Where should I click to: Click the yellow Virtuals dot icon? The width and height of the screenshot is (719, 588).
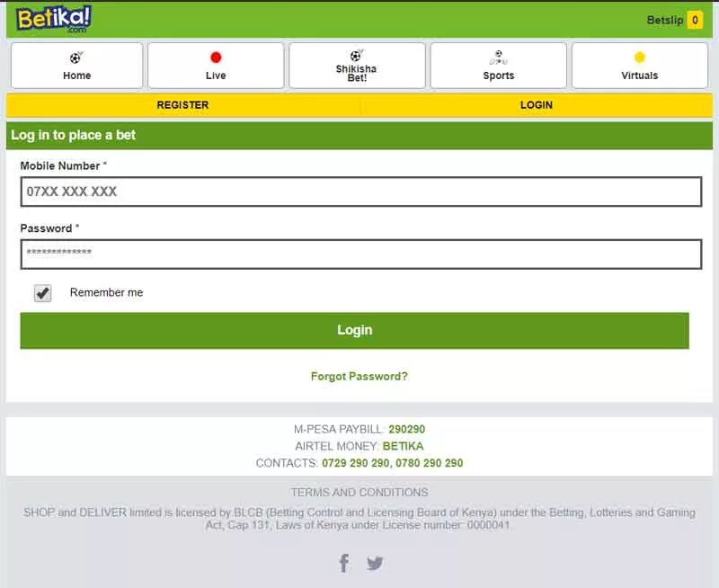[639, 58]
